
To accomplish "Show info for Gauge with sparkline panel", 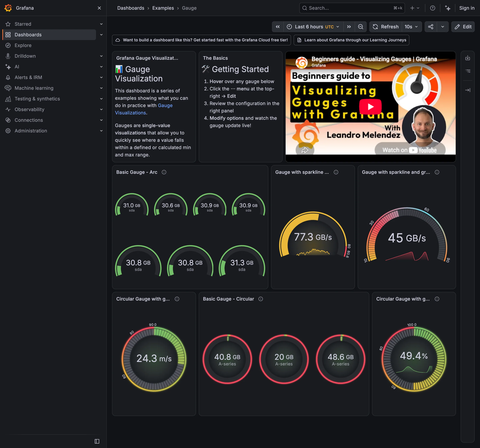I will click(x=336, y=172).
